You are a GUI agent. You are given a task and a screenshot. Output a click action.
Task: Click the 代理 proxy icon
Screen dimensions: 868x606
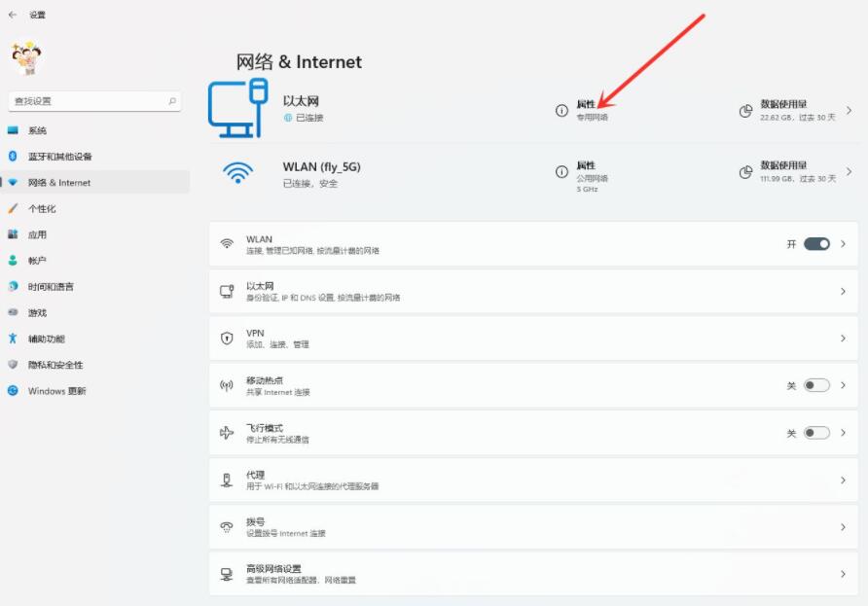pyautogui.click(x=227, y=480)
